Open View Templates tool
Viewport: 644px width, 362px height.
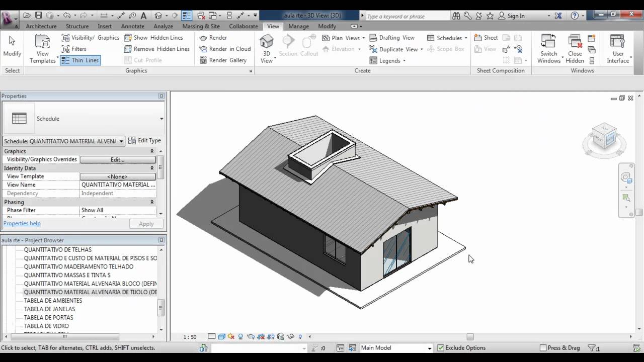(43, 49)
